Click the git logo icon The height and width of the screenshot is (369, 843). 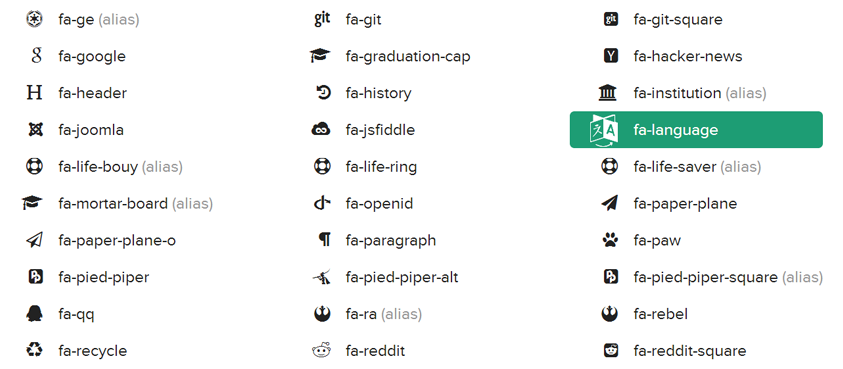(x=322, y=19)
